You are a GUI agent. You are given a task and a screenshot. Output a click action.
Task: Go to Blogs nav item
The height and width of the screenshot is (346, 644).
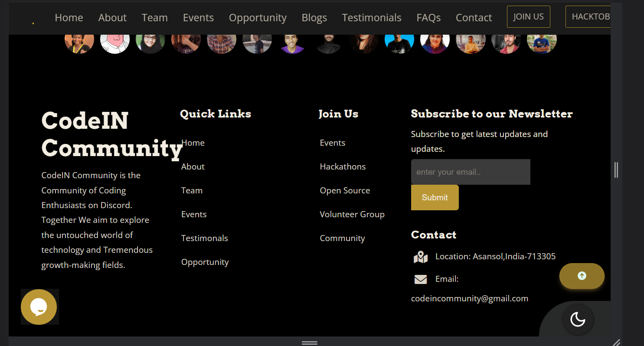tap(314, 17)
